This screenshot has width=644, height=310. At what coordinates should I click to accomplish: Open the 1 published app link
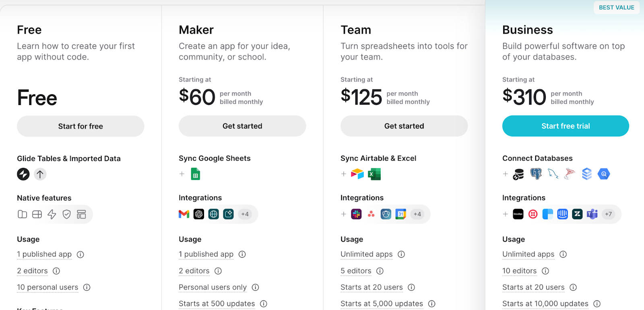44,254
